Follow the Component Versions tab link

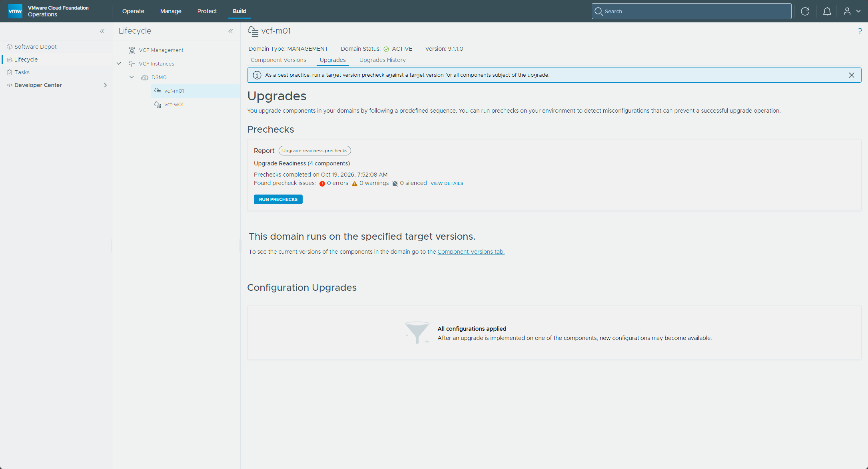point(471,252)
